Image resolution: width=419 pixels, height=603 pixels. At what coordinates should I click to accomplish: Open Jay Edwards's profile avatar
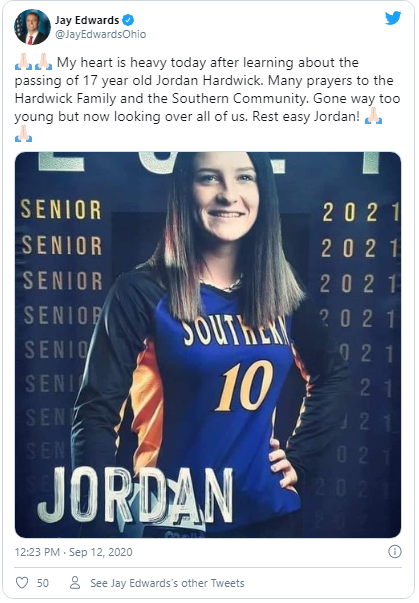point(32,27)
